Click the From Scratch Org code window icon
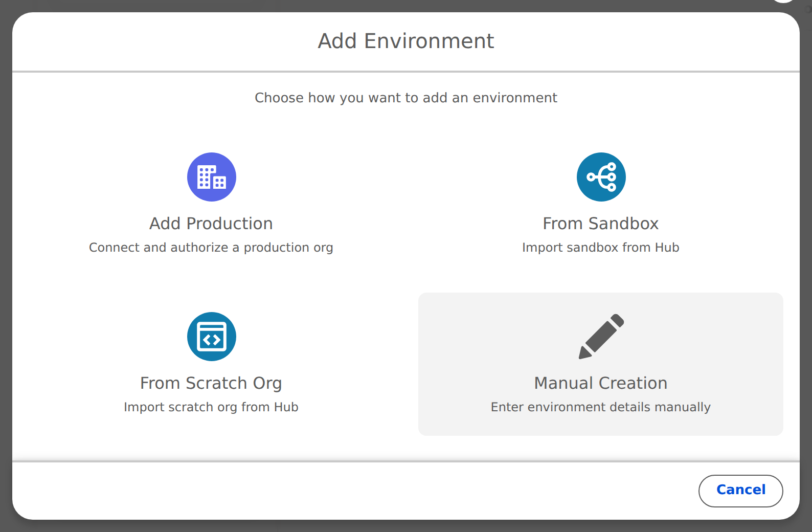The width and height of the screenshot is (812, 532). (x=211, y=337)
